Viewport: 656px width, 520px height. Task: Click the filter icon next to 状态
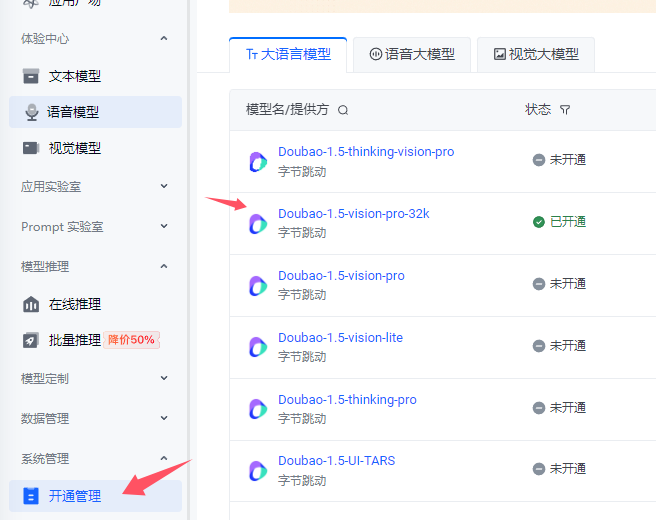[x=565, y=110]
